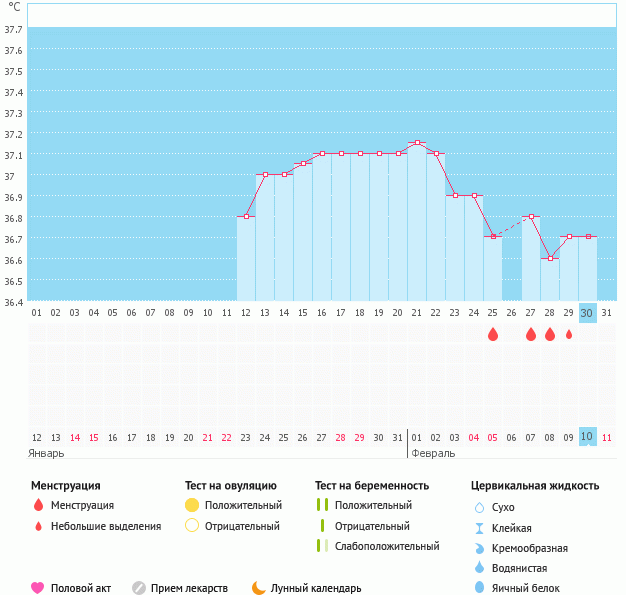Viewport: 626px width, 595px height.
Task: Click the first temperature point on day 12
Action: [246, 216]
